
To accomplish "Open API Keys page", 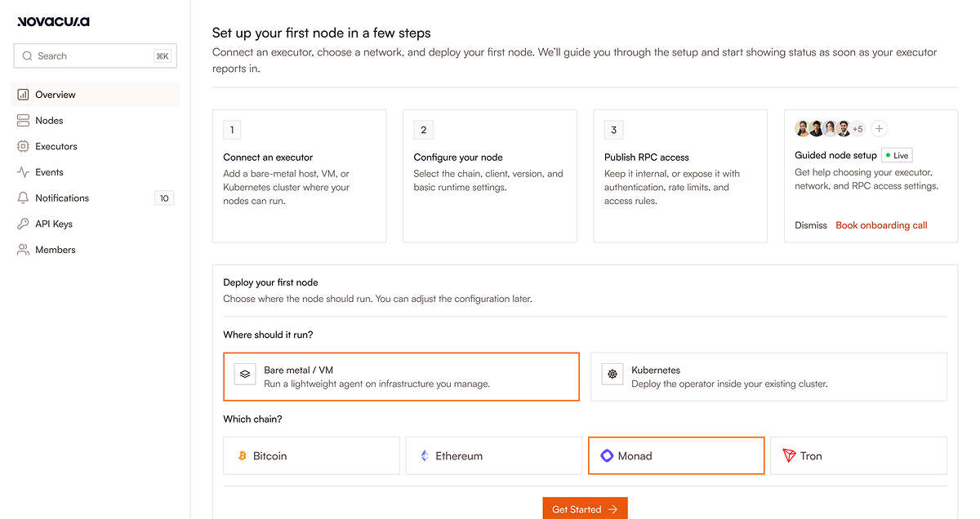I will pos(95,224).
